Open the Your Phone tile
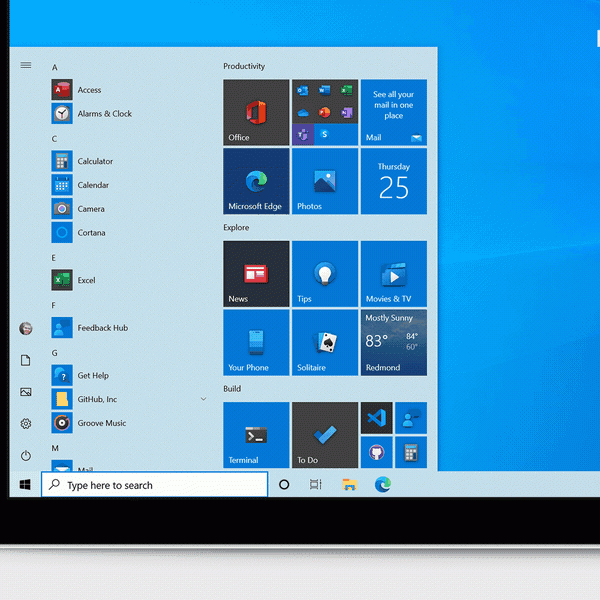The image size is (600, 600). point(256,343)
